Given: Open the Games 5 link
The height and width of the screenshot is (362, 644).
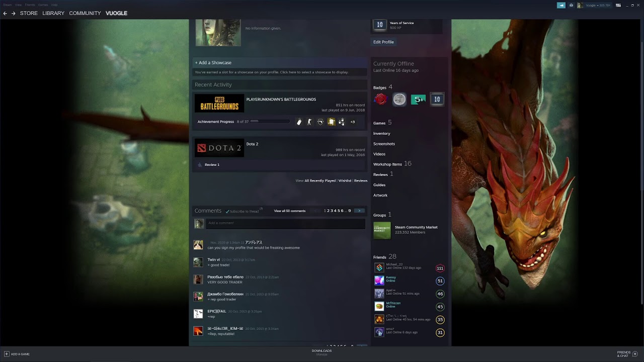Looking at the screenshot, I should tap(382, 123).
